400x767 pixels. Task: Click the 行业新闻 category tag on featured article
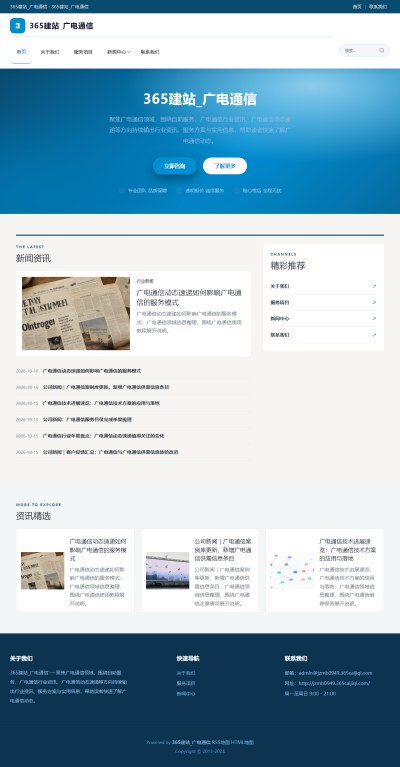coord(145,281)
